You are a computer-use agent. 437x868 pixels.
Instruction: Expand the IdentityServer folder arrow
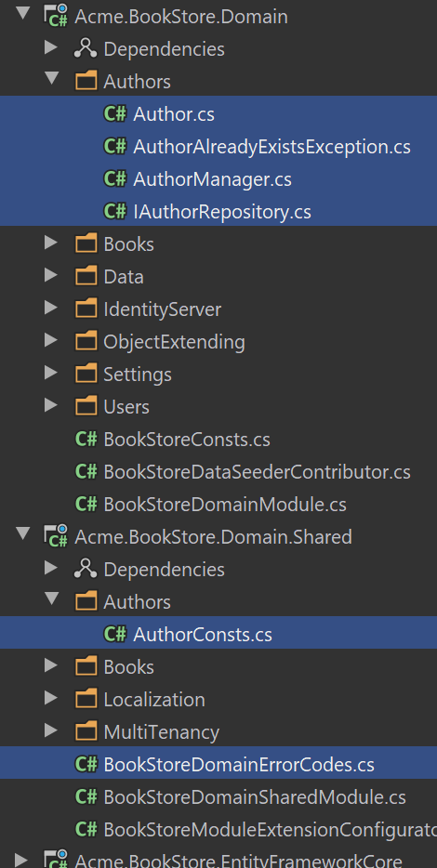pos(51,308)
